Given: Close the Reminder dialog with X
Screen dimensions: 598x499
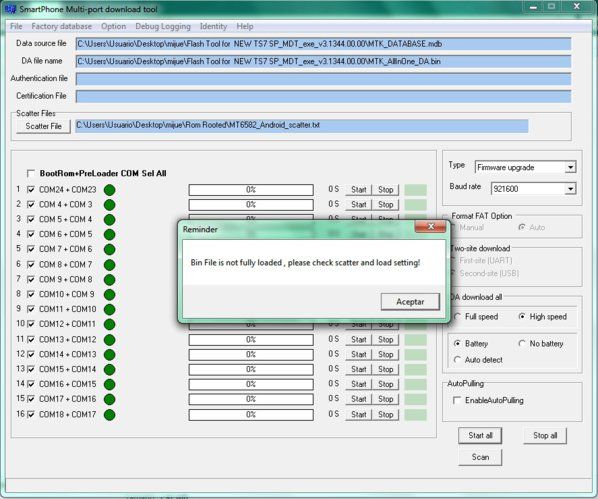Looking at the screenshot, I should tap(430, 227).
